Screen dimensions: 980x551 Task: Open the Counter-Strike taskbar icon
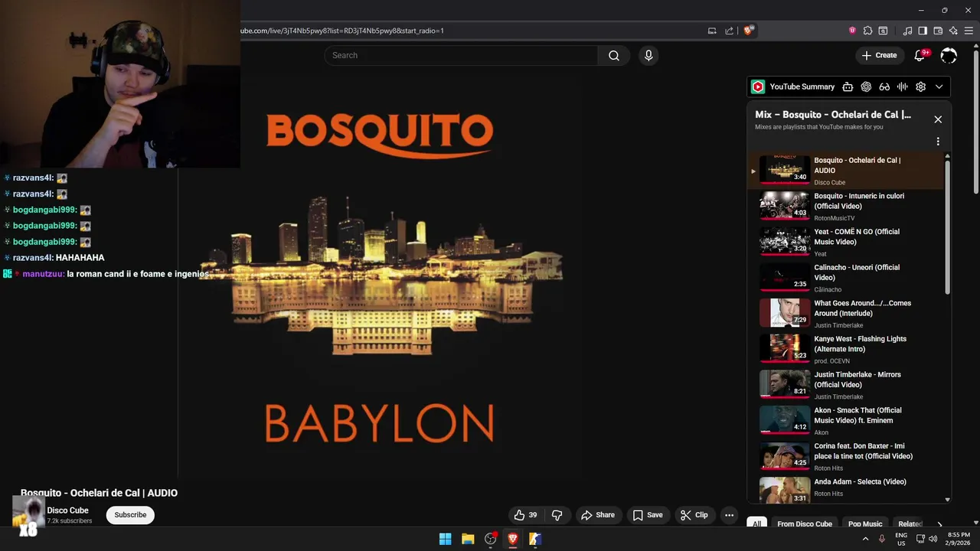(535, 539)
